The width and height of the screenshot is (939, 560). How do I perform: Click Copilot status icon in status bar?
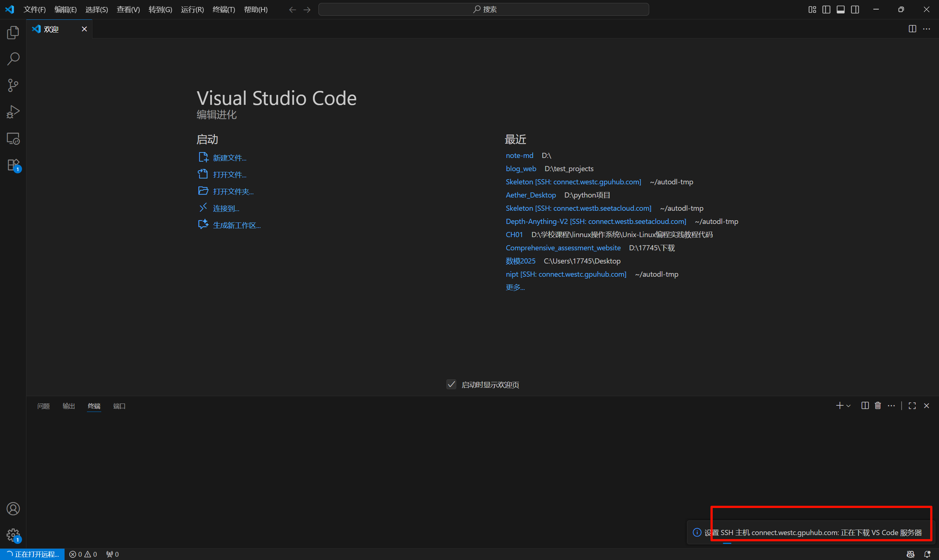point(911,554)
